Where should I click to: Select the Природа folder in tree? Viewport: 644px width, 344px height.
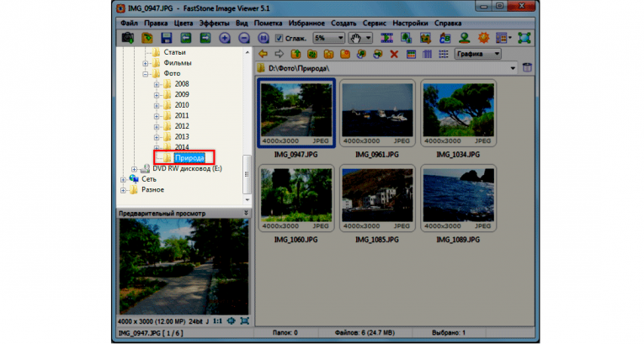(x=189, y=157)
